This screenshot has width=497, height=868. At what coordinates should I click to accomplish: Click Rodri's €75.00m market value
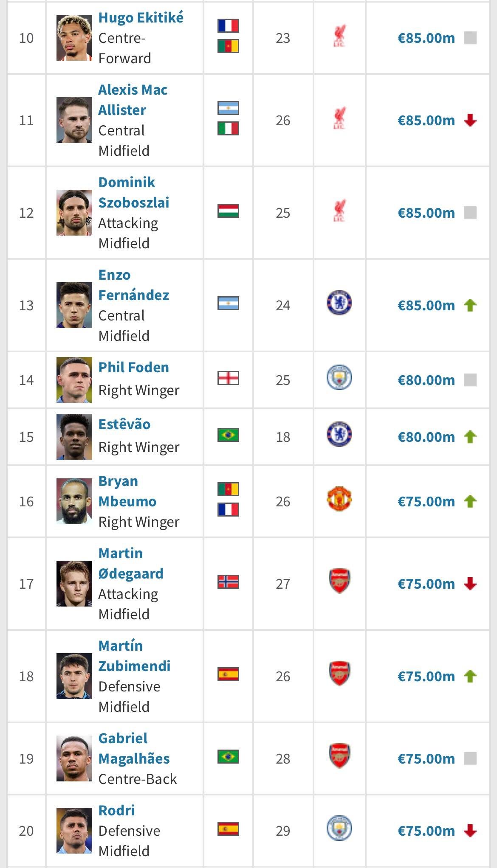click(426, 831)
